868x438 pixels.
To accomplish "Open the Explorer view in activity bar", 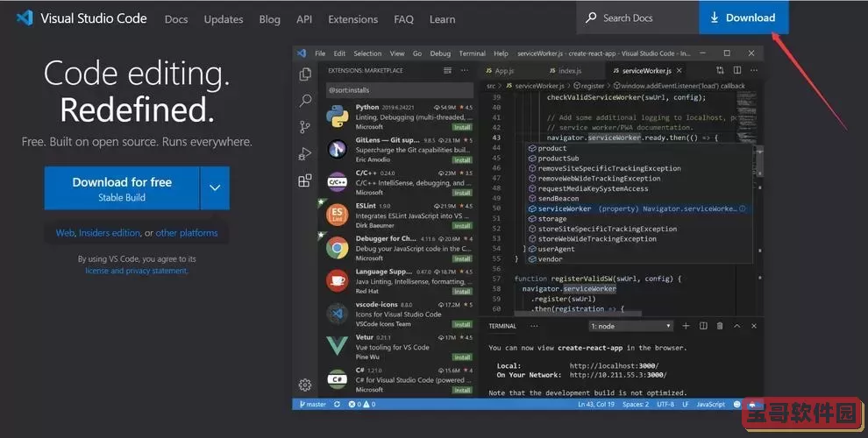I will (305, 74).
